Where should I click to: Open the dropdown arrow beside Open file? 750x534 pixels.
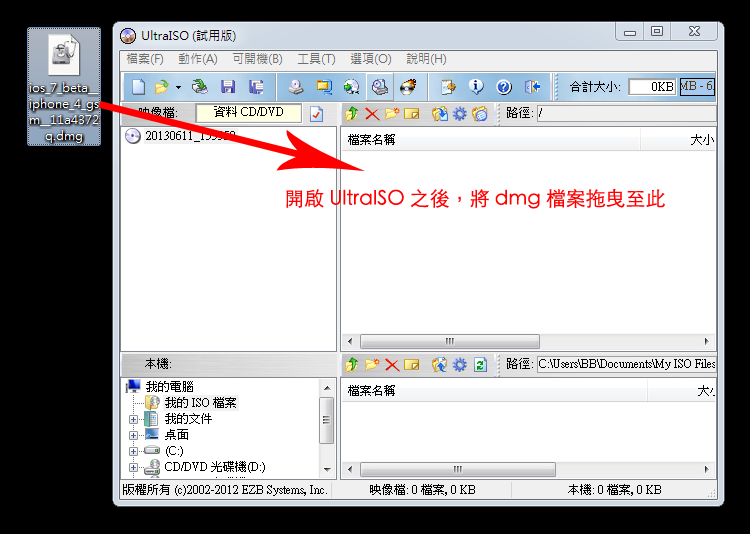click(x=178, y=87)
